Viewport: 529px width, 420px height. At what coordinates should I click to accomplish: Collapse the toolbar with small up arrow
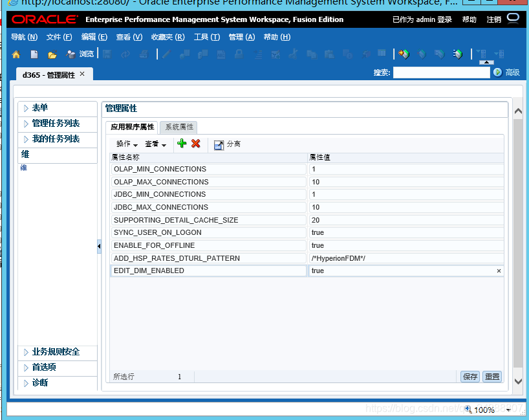click(x=486, y=62)
